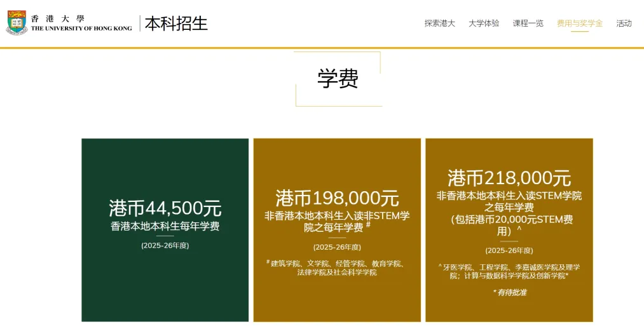
Task: Click (2025-26年度) in green card
Action: [x=165, y=246]
